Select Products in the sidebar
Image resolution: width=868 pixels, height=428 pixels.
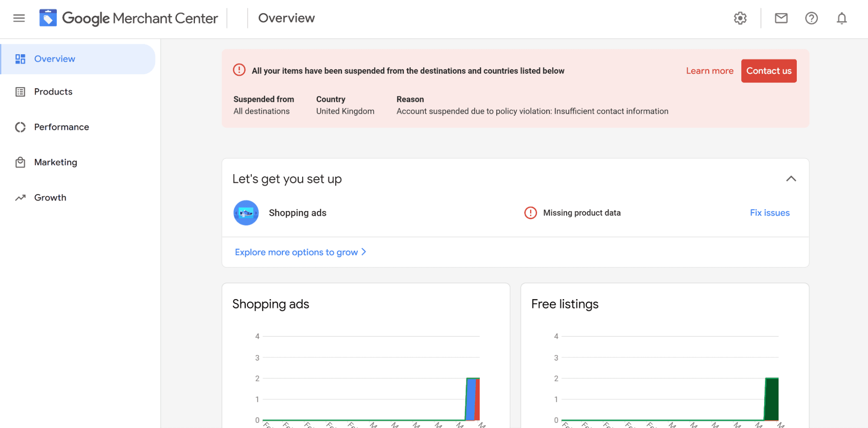pos(53,92)
